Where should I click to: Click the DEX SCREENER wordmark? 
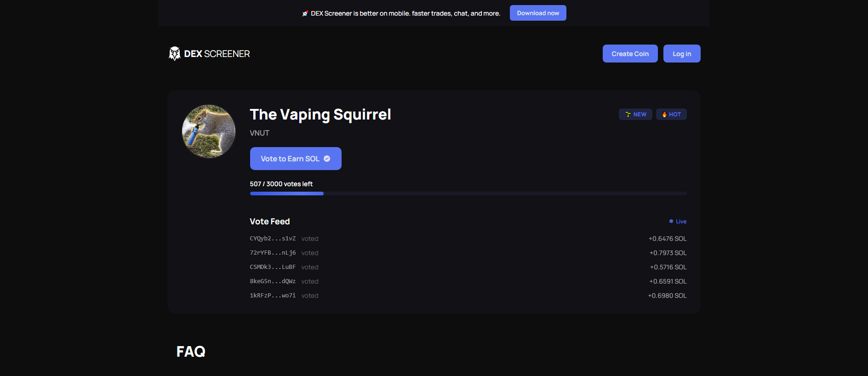pyautogui.click(x=217, y=54)
